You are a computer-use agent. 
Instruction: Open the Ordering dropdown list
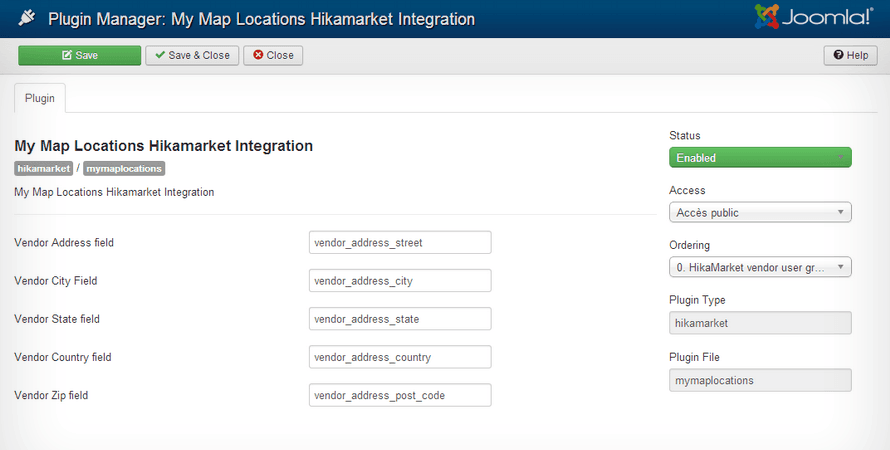pos(759,267)
